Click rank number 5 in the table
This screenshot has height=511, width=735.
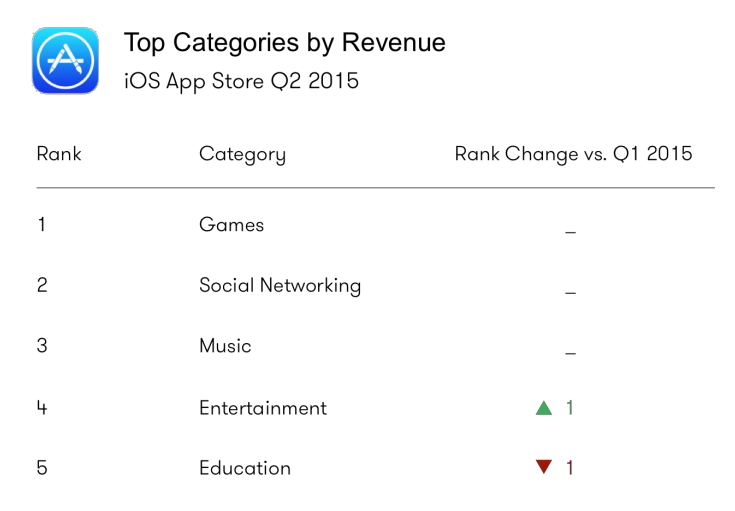click(x=42, y=468)
